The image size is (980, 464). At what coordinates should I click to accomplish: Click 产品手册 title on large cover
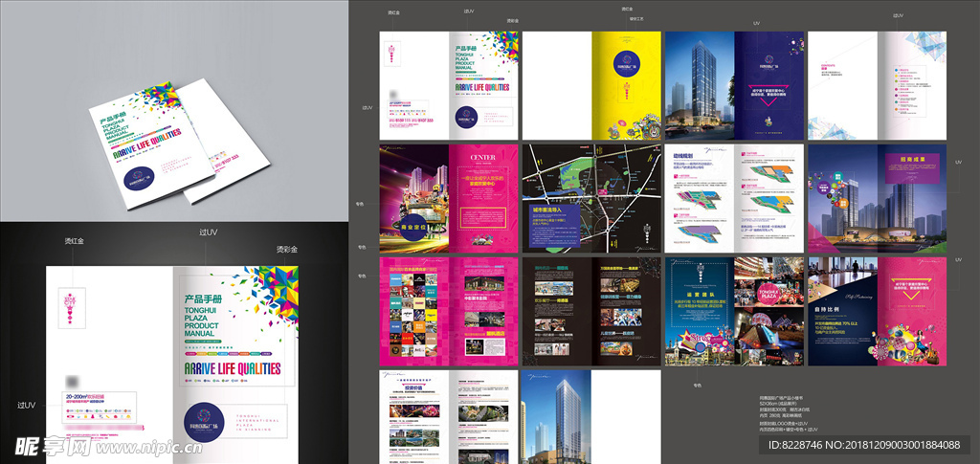coord(204,299)
